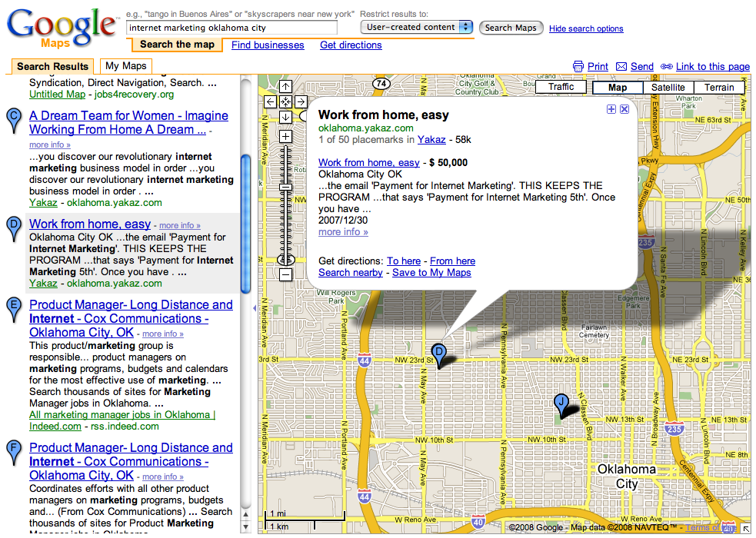Viewport: 756px width, 538px height.
Task: Pan the map up with arrow button
Action: click(285, 87)
